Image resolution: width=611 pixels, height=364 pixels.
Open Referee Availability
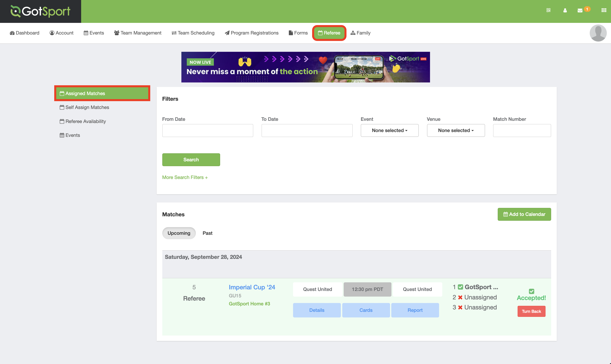pyautogui.click(x=83, y=121)
